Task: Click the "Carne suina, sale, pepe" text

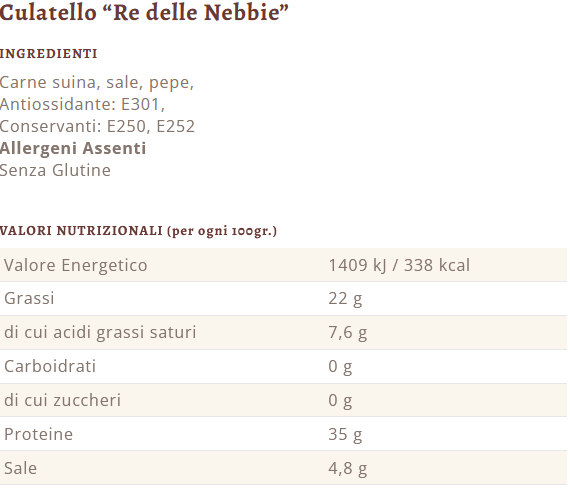Action: 97,83
